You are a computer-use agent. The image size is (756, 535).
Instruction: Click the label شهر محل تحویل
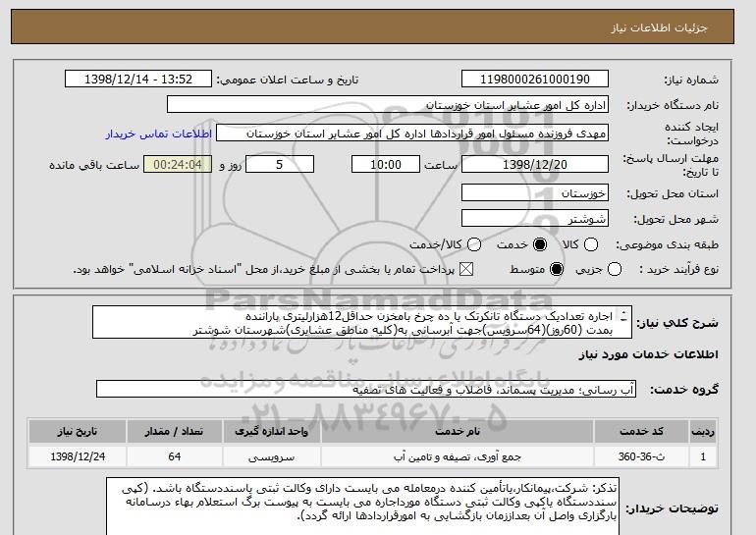675,219
